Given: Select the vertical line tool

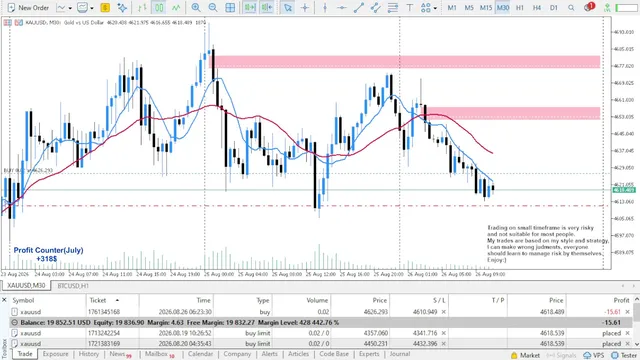Looking at the screenshot, I should pyautogui.click(x=325, y=8).
